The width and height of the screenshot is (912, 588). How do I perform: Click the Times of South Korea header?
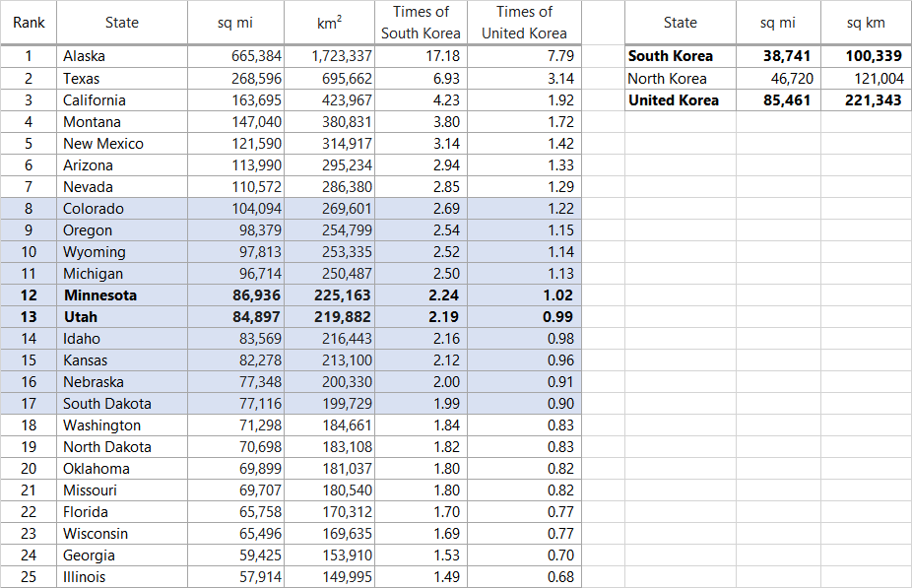pos(421,23)
